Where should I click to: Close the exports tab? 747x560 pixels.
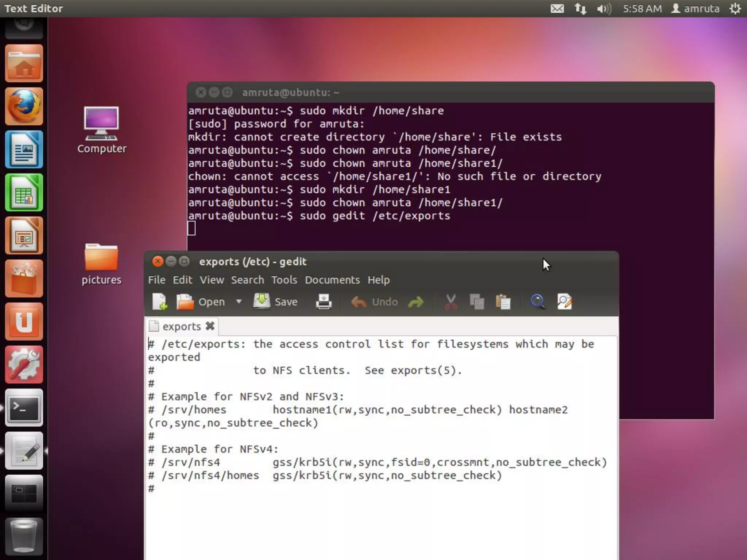210,326
